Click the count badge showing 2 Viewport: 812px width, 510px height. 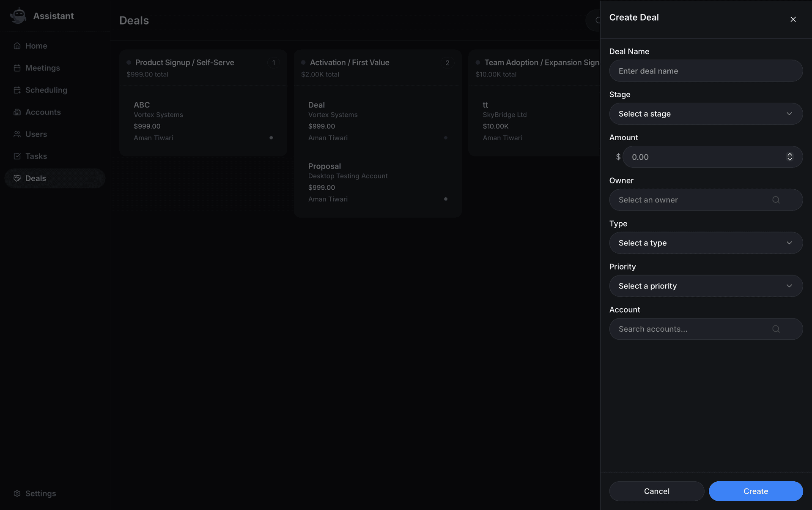tap(447, 63)
